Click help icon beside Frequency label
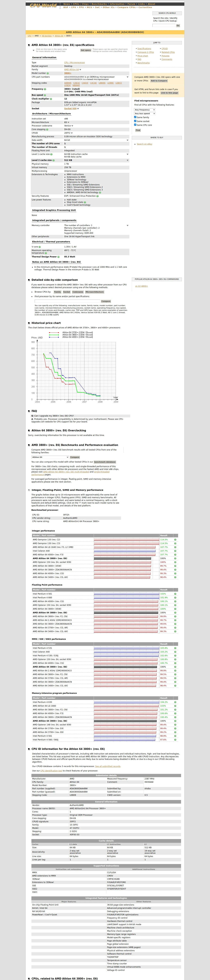The image size is (210, 980). point(45,89)
